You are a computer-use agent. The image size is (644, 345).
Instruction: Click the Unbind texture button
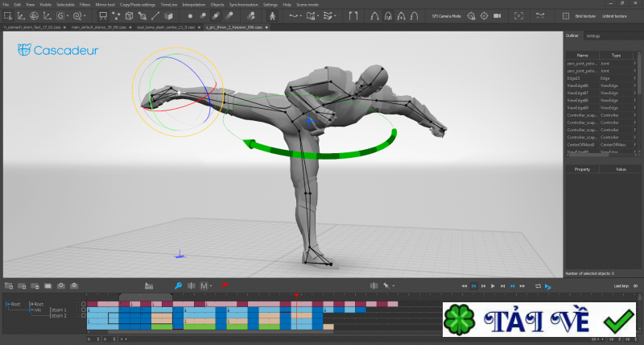click(614, 15)
